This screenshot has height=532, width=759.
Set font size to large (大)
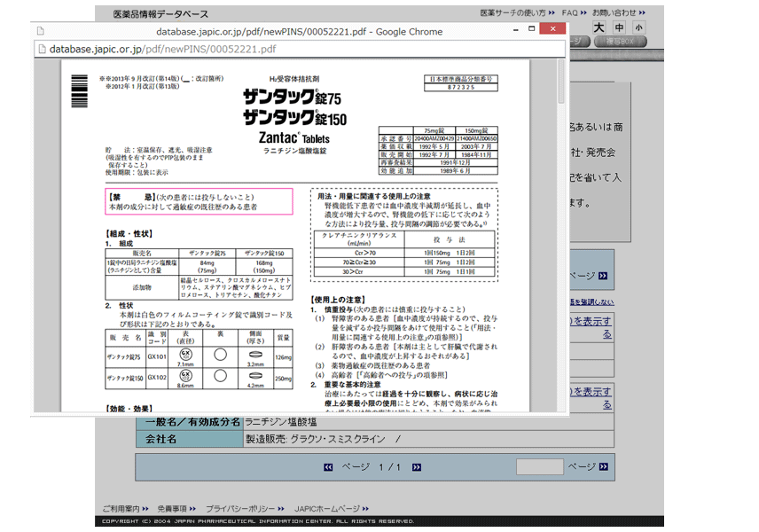click(x=599, y=27)
